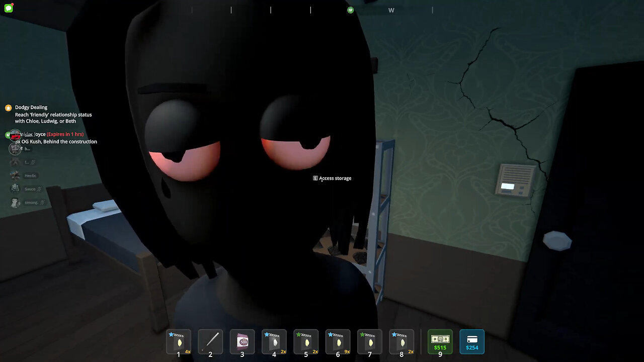Click the Dodgy Dealing quest title
Screen dimensions: 644x362
[x=31, y=107]
